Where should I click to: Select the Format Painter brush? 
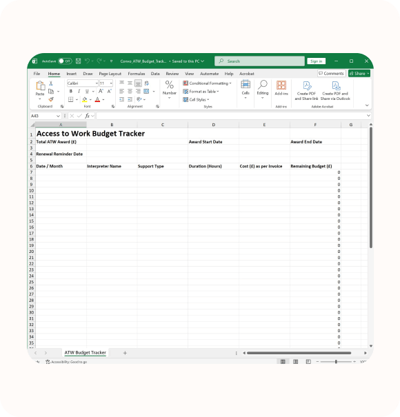pyautogui.click(x=51, y=99)
